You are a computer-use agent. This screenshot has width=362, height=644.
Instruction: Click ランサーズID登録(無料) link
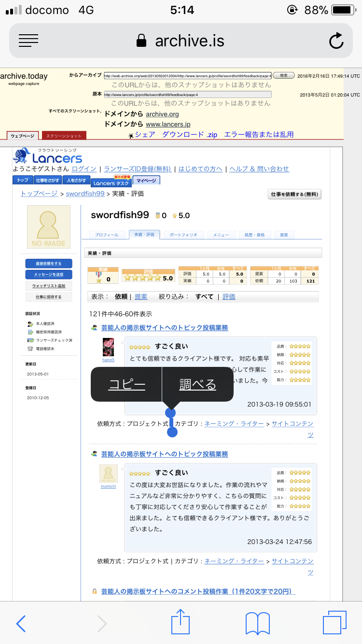[x=137, y=168]
